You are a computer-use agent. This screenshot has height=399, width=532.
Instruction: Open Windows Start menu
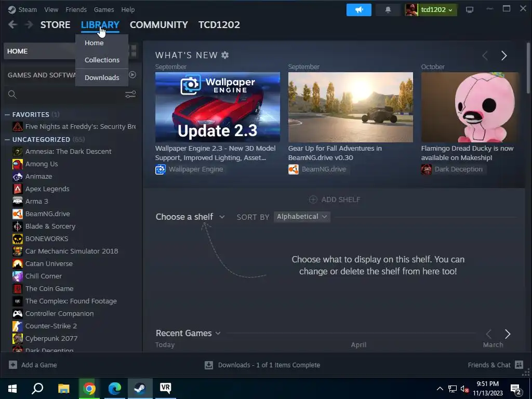pyautogui.click(x=12, y=388)
